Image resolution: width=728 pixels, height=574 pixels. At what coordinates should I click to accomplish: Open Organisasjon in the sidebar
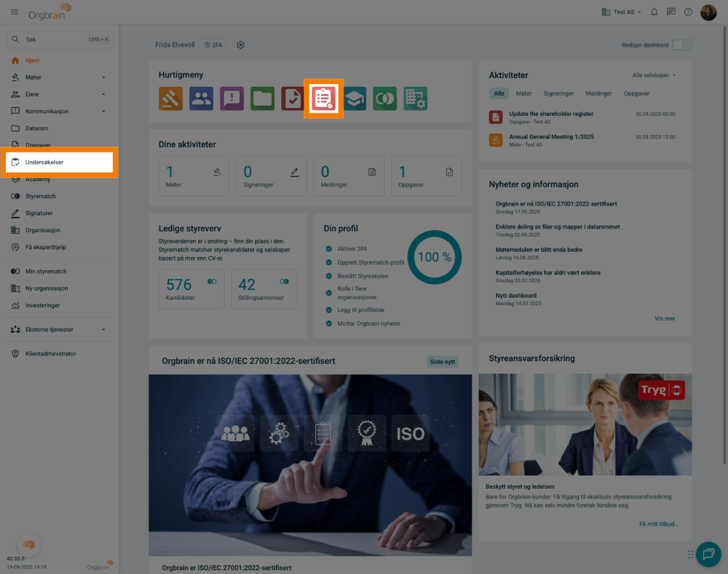point(60,230)
